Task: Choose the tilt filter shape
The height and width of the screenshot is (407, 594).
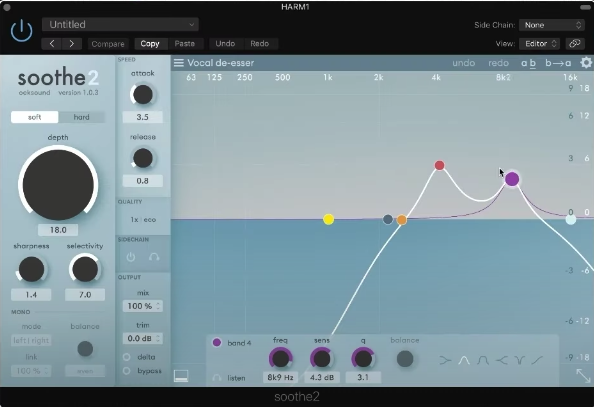Action: (x=537, y=360)
